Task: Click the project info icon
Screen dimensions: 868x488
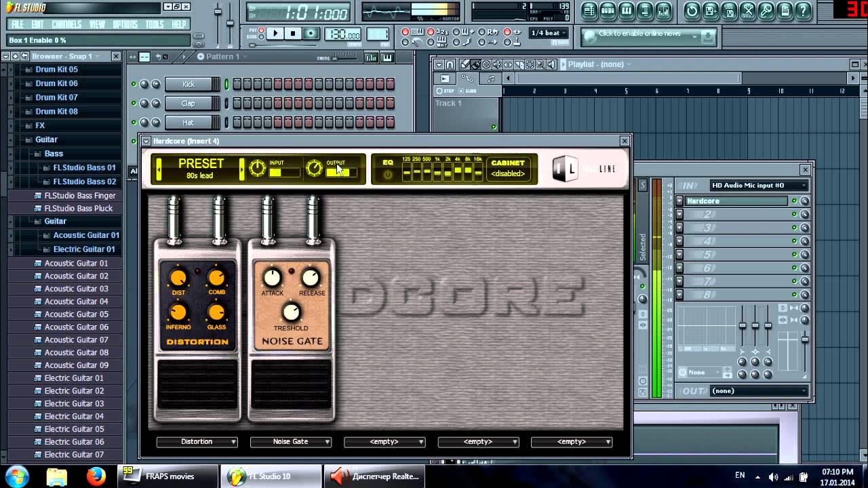Action: (x=784, y=10)
